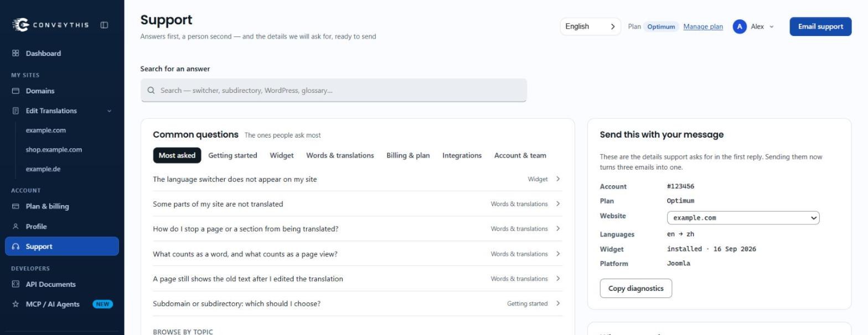Click the API Documents code icon
Viewport: 868px width, 335px height.
coord(15,284)
